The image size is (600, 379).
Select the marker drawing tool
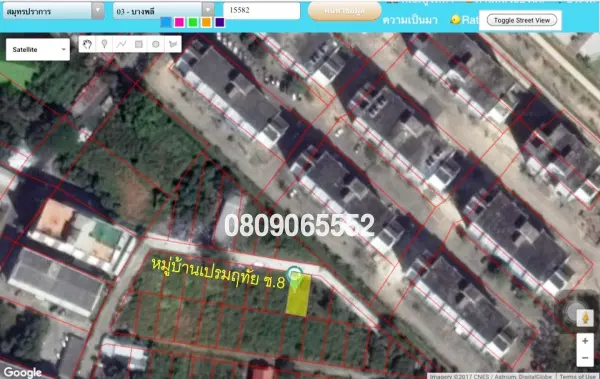104,44
